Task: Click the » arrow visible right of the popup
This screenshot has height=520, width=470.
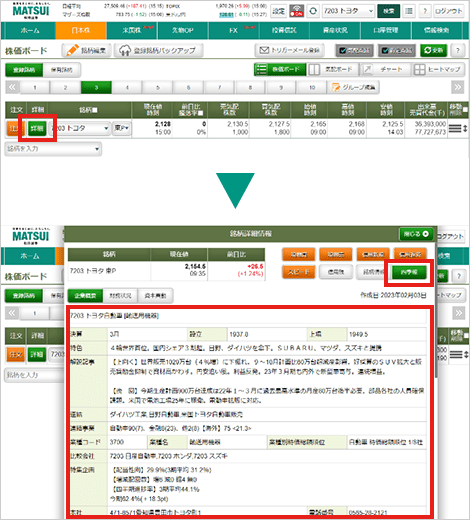Action: click(x=459, y=313)
